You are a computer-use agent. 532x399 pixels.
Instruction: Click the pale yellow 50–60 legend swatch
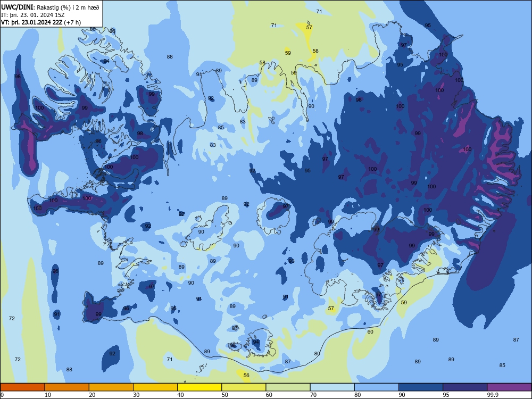244,387
